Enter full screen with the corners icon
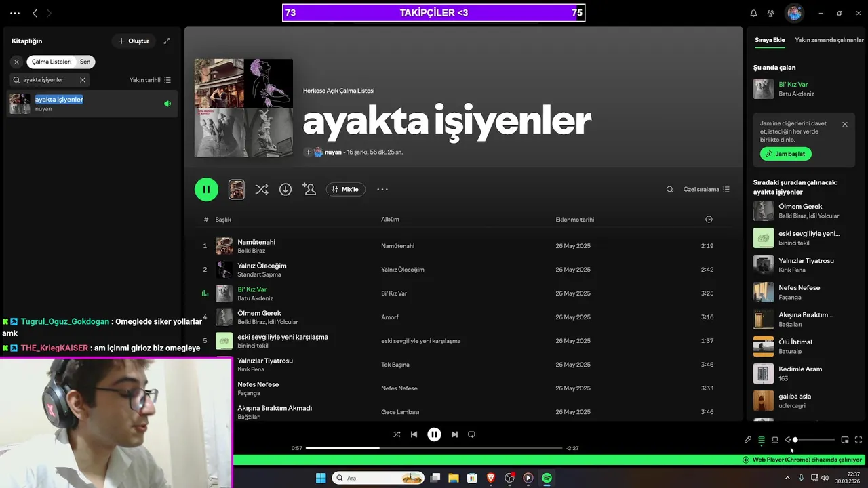868x488 pixels. 859,440
